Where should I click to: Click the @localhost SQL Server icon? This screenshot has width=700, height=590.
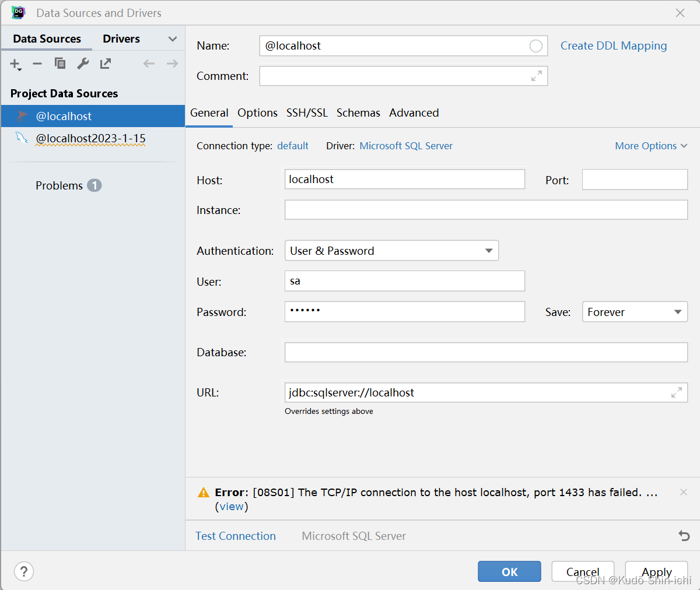(x=22, y=115)
